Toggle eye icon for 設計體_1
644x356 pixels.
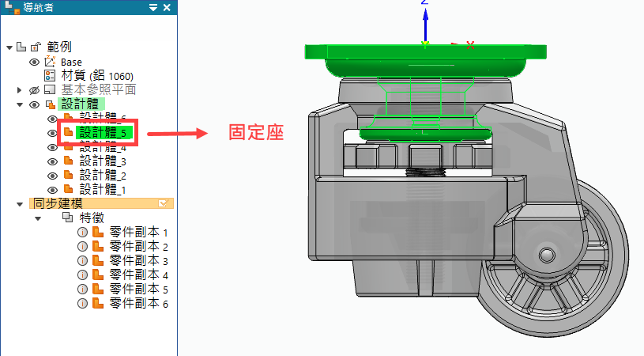coord(52,190)
